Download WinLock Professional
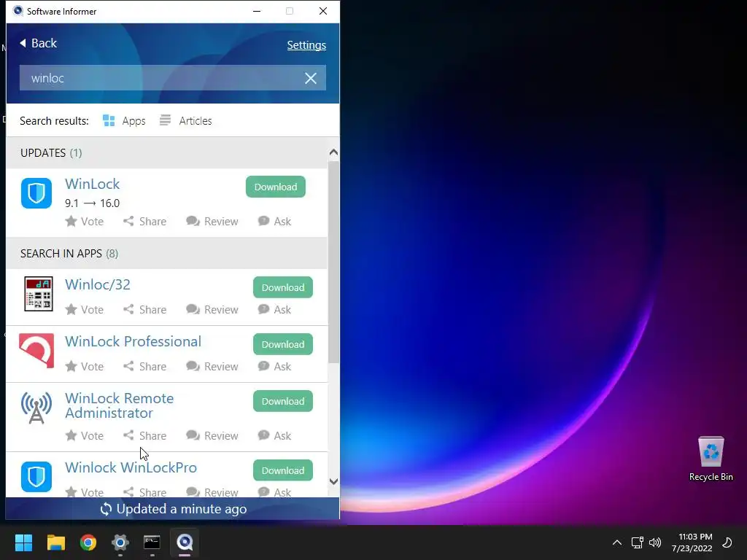Image resolution: width=747 pixels, height=560 pixels. (283, 344)
